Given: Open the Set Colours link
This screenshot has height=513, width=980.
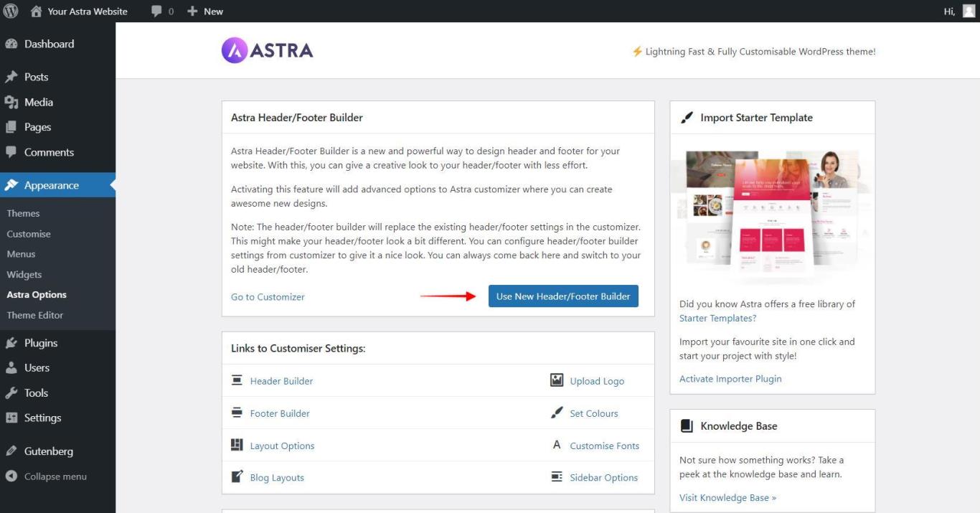Looking at the screenshot, I should click(594, 413).
